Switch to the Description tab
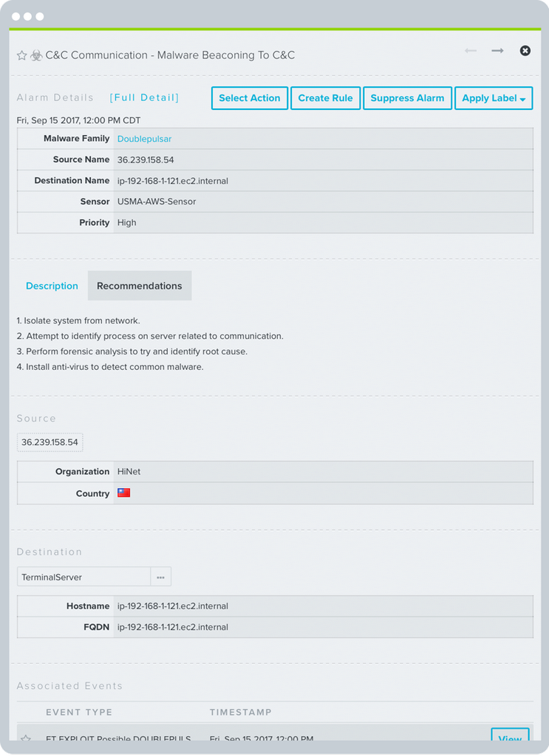Screen dimensions: 549x756 click(52, 285)
